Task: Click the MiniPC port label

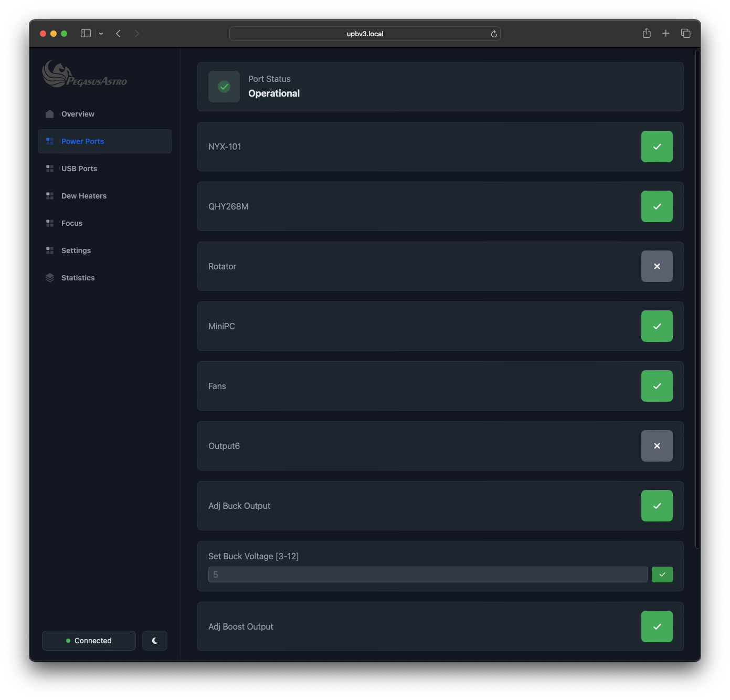Action: pos(221,326)
